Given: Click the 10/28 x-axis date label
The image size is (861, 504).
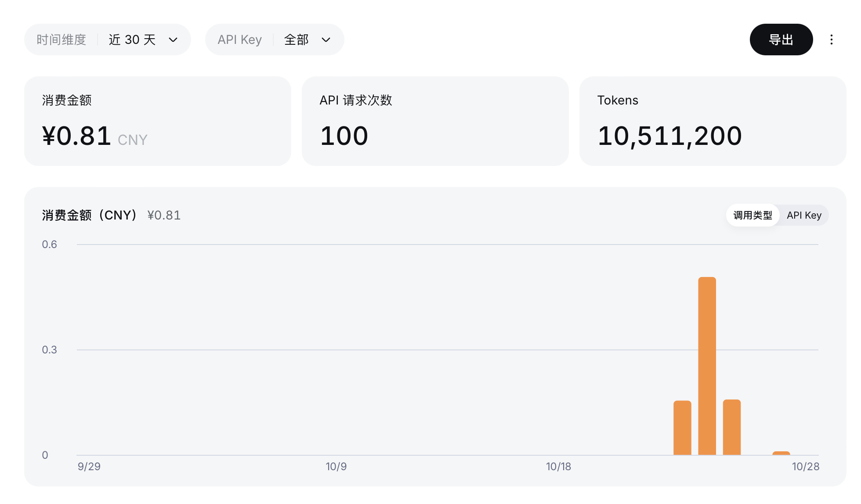Looking at the screenshot, I should pyautogui.click(x=806, y=467).
